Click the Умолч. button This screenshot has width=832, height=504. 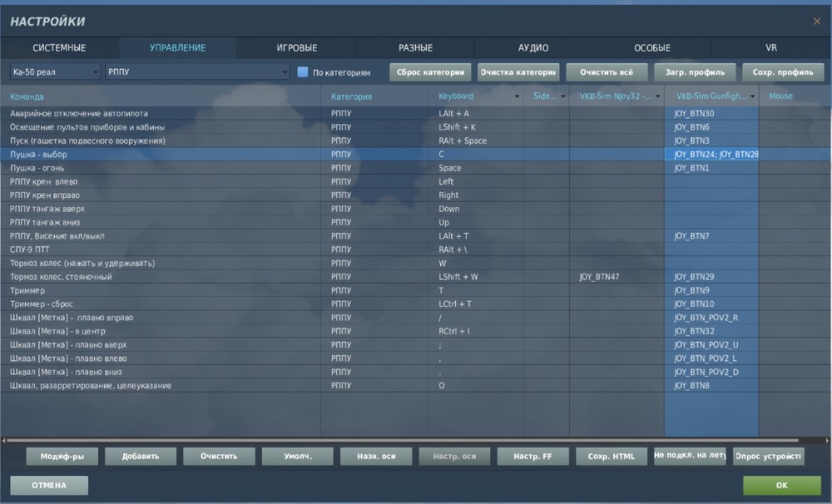(x=298, y=457)
